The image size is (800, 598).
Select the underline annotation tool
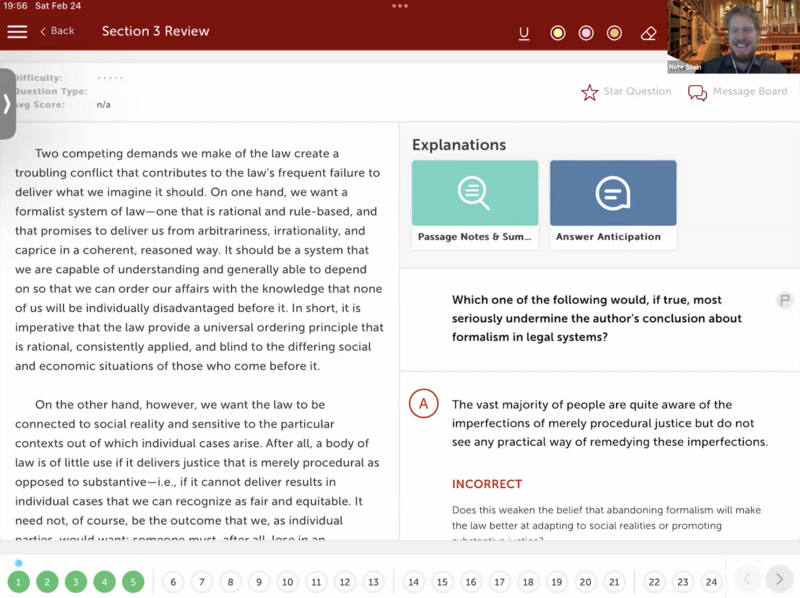[x=524, y=33]
